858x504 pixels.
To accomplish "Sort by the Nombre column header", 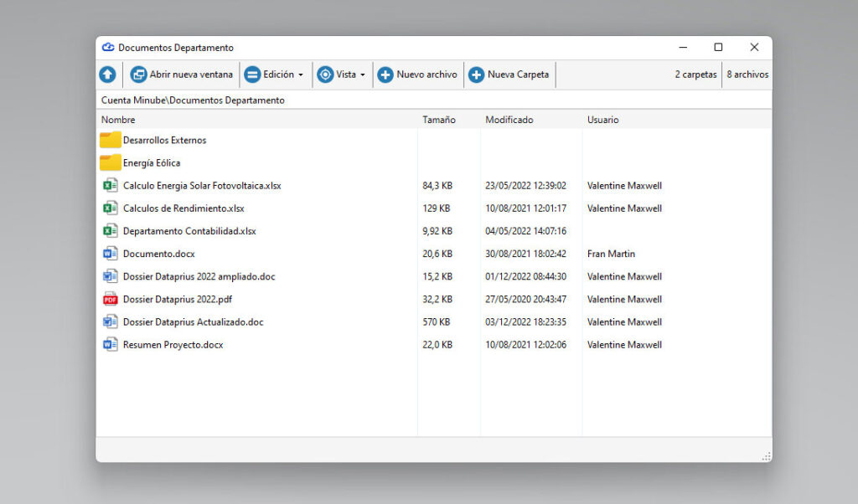I will [x=118, y=120].
